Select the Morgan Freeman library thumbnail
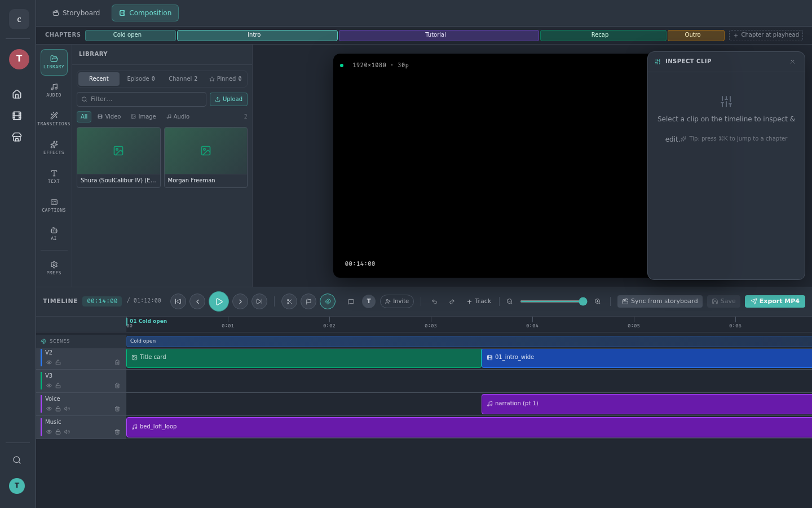 [206, 157]
